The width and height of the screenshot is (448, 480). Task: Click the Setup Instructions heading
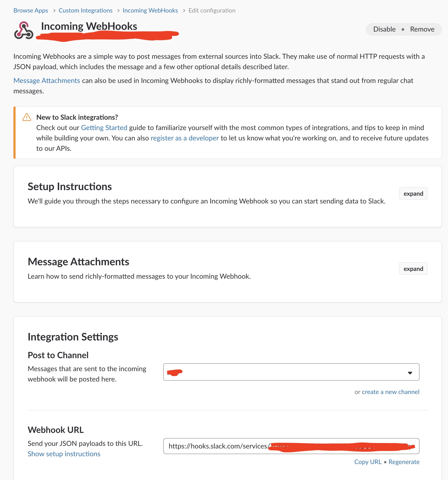point(70,187)
